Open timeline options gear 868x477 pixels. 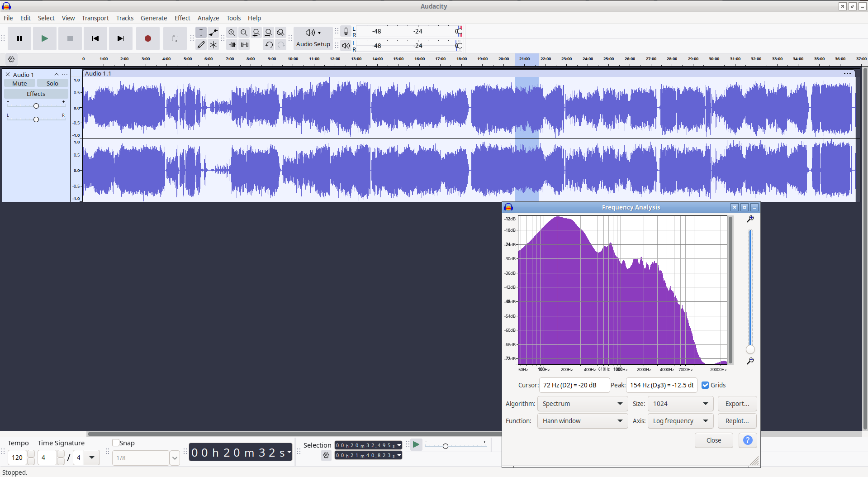click(11, 59)
